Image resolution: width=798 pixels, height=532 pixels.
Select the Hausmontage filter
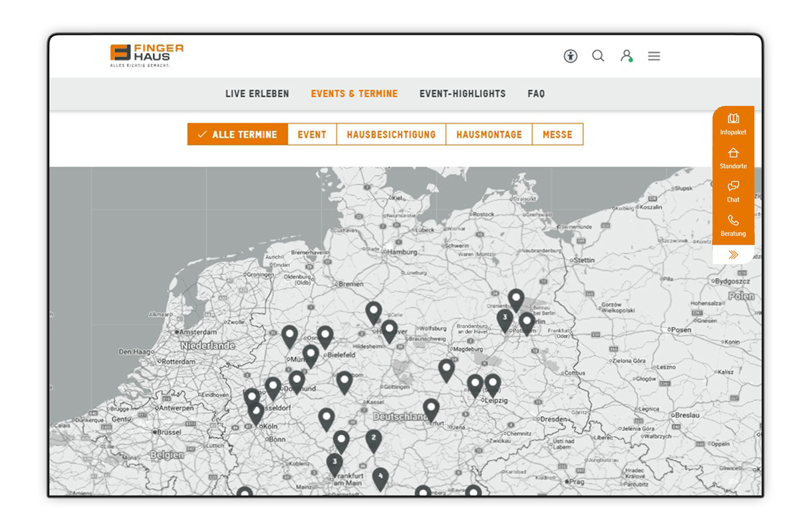click(489, 134)
